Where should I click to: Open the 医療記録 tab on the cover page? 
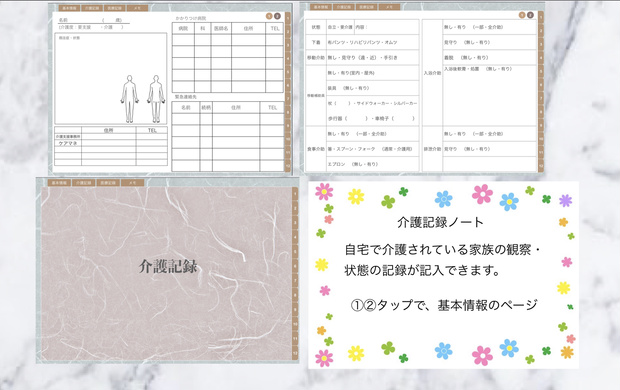coord(108,183)
